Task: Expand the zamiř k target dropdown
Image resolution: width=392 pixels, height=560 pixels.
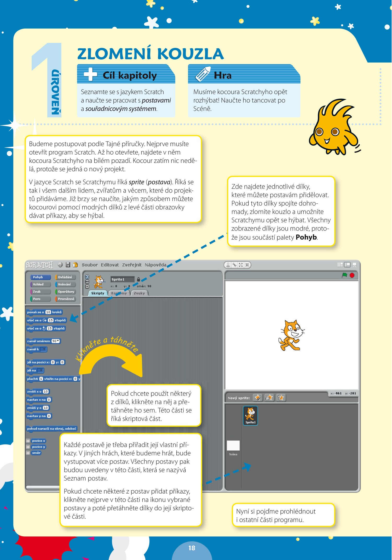Action: 44,349
